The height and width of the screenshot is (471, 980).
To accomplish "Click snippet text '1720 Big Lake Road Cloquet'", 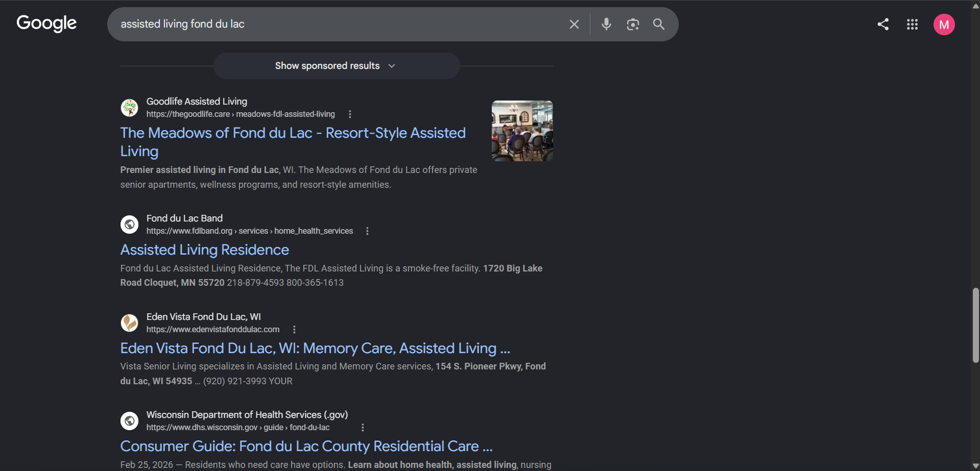I will tap(331, 276).
